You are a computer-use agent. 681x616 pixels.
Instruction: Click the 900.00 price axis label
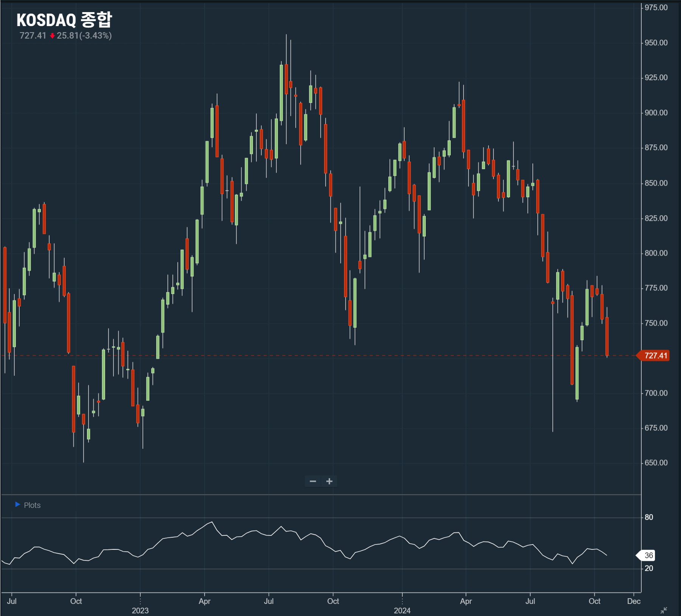point(656,113)
